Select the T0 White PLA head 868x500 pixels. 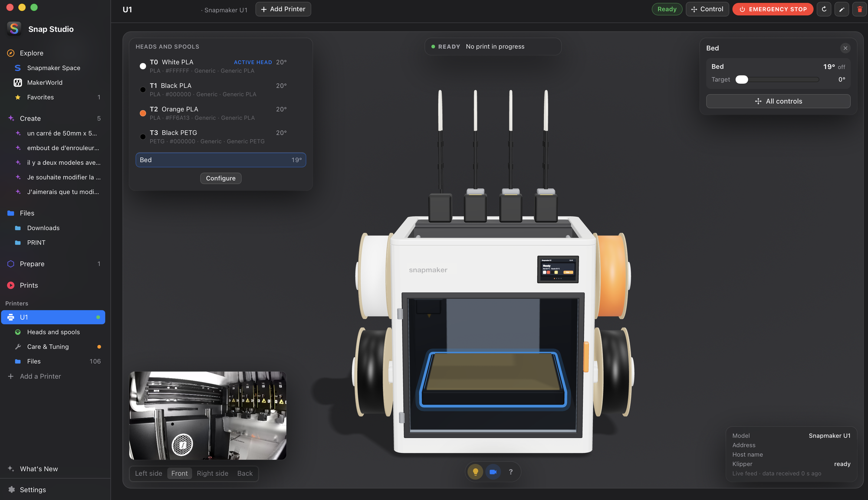click(x=220, y=66)
